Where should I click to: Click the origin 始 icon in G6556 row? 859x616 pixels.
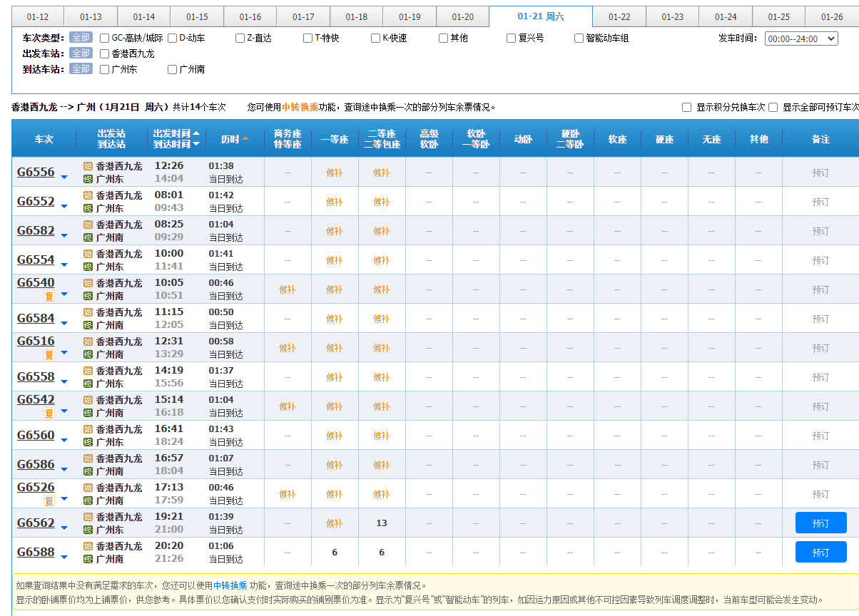88,166
